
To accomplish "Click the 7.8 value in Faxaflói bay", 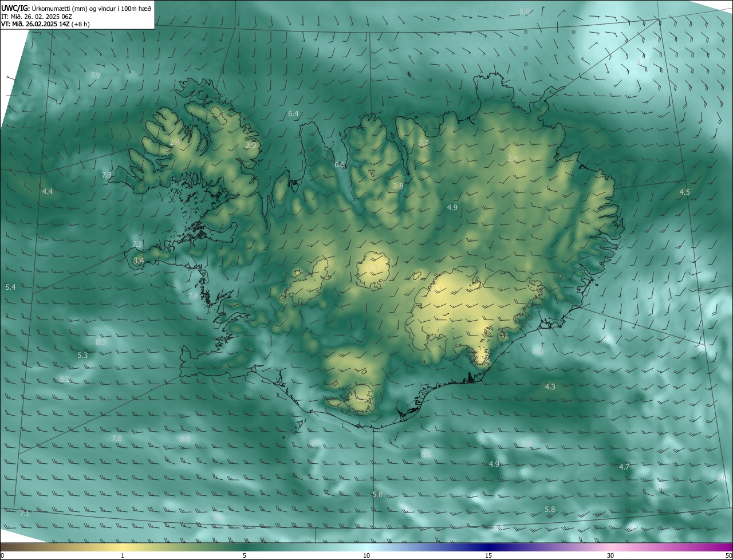I will click(x=193, y=295).
